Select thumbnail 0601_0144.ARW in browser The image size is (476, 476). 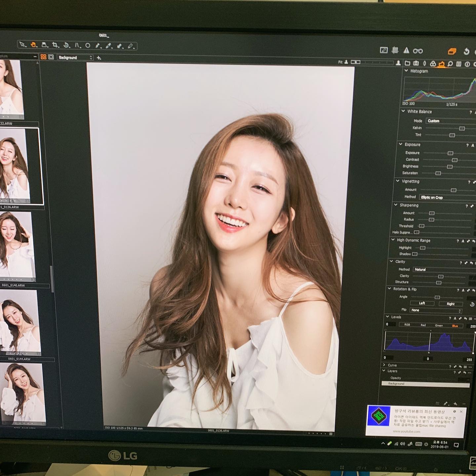[20, 322]
